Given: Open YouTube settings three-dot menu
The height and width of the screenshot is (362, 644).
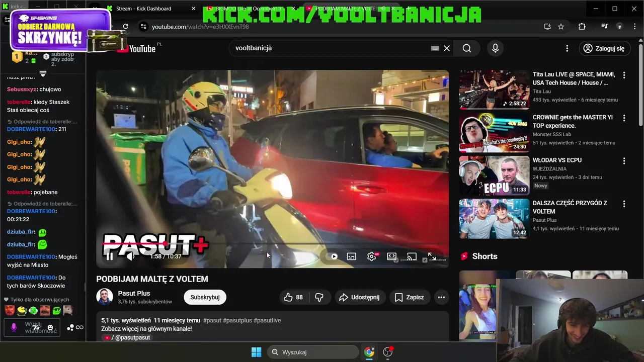Looking at the screenshot, I should click(567, 48).
